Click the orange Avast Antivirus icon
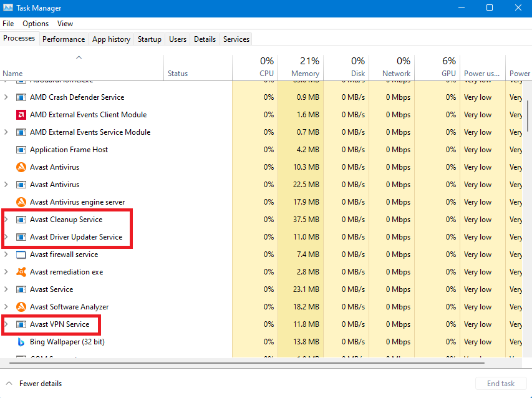 (21, 167)
